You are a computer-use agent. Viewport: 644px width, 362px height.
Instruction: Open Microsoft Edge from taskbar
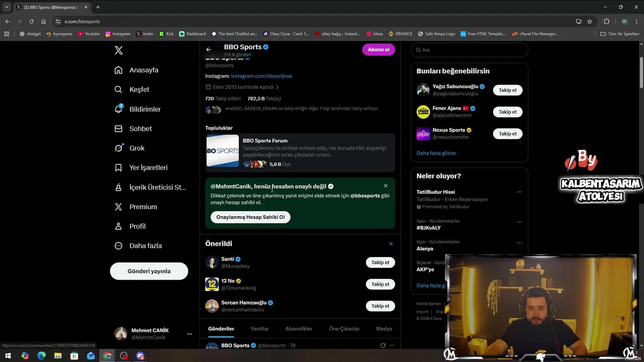pyautogui.click(x=41, y=356)
